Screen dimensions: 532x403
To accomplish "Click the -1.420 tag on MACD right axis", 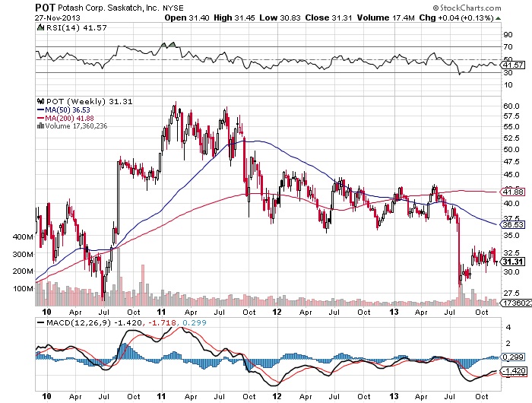I will [x=515, y=371].
